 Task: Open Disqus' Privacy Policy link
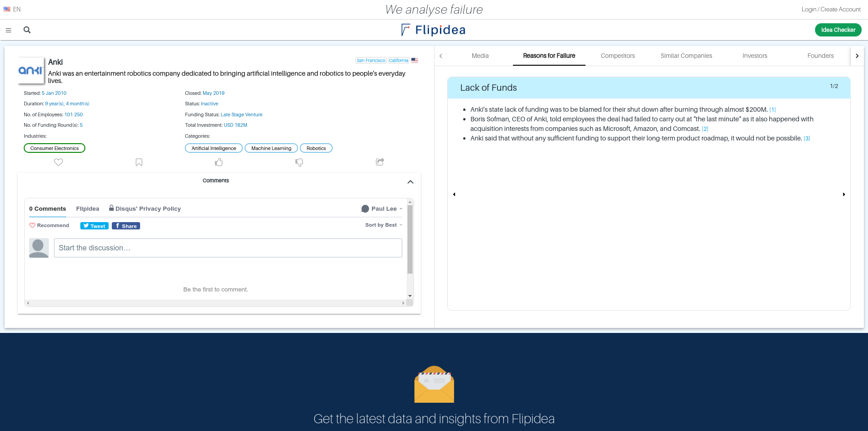pos(145,208)
